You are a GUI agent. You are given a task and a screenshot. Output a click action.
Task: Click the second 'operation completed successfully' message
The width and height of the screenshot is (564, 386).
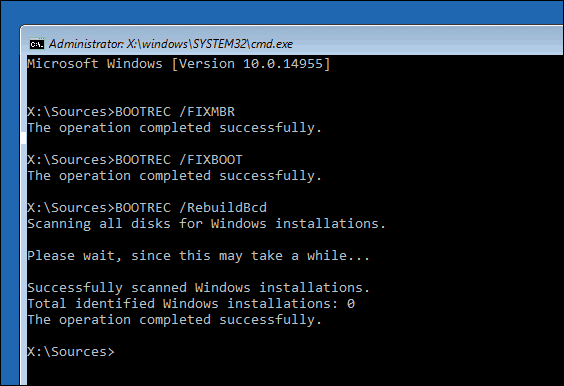(174, 176)
